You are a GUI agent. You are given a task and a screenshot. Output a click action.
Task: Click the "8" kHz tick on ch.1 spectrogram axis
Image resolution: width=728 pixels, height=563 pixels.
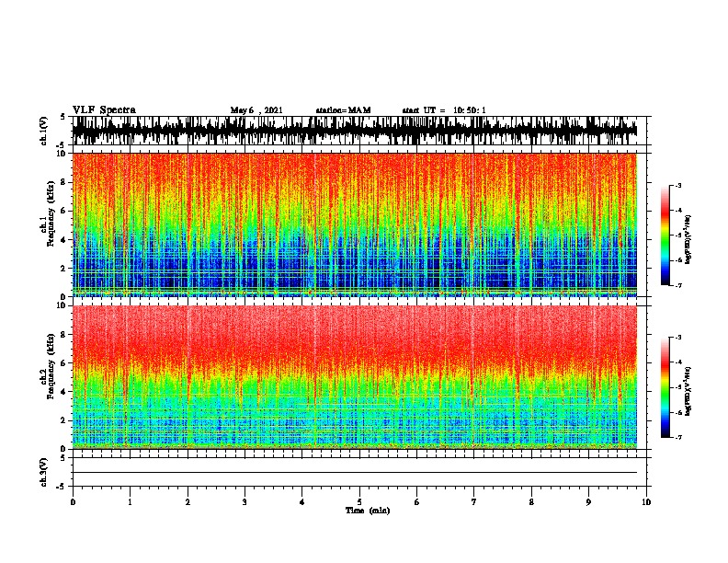(x=64, y=182)
